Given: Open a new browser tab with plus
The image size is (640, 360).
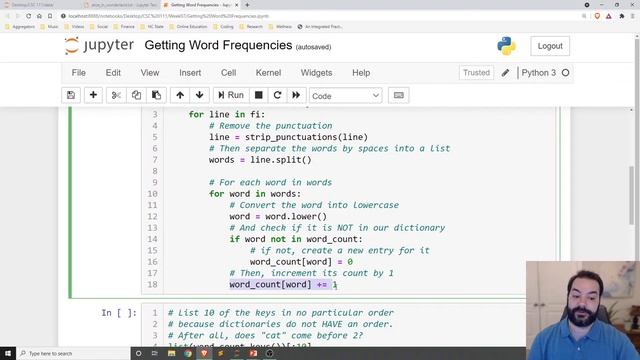Looking at the screenshot, I should (247, 5).
